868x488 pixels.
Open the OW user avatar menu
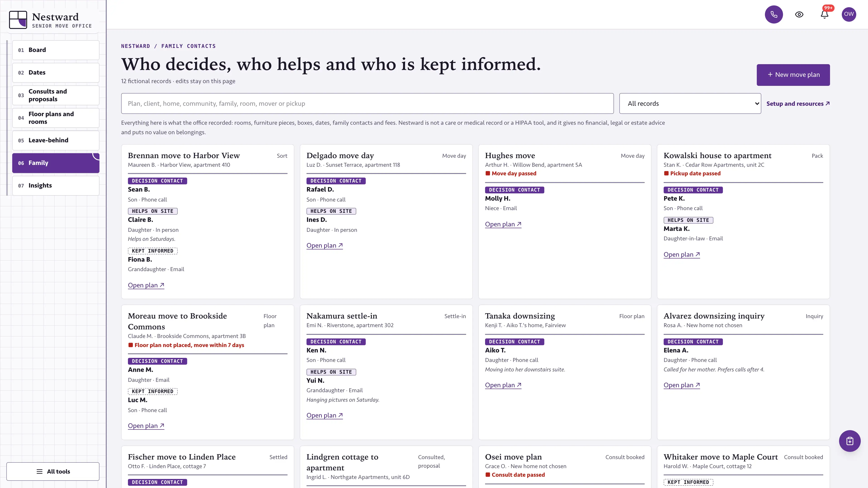(x=849, y=14)
